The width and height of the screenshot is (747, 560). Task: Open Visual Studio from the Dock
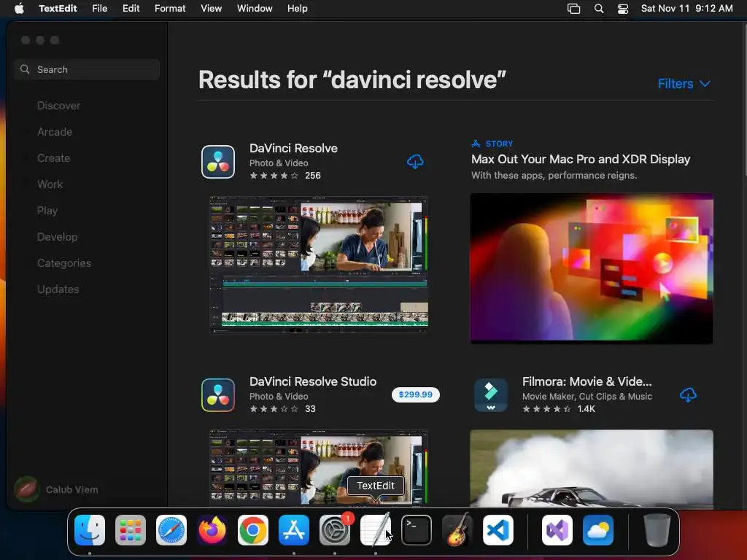pos(557,530)
